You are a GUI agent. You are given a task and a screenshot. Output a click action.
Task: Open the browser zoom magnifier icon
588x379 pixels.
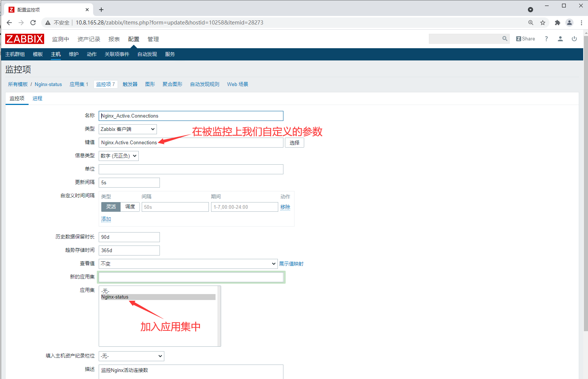[x=531, y=23]
